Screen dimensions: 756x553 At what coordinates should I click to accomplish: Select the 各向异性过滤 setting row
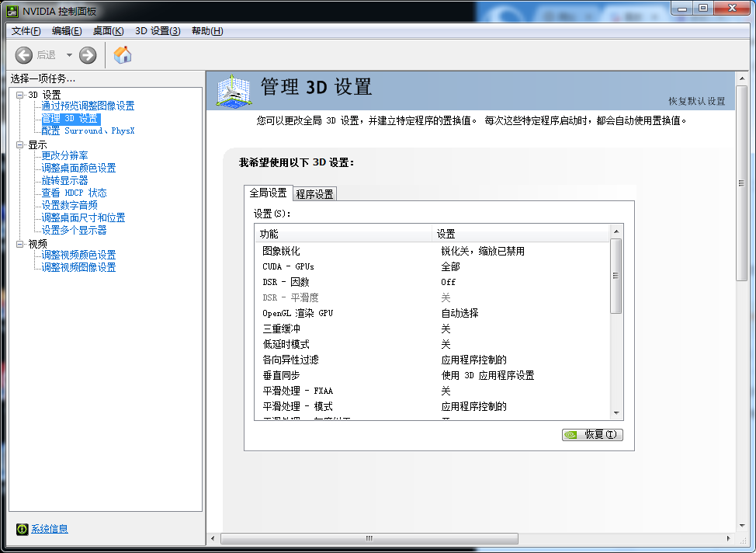(432, 360)
